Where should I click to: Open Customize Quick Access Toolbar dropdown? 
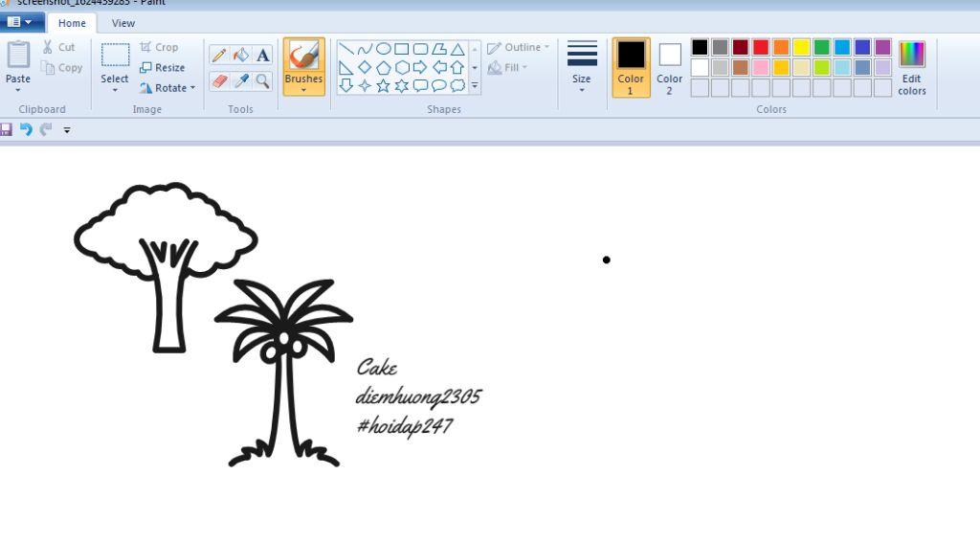67,130
